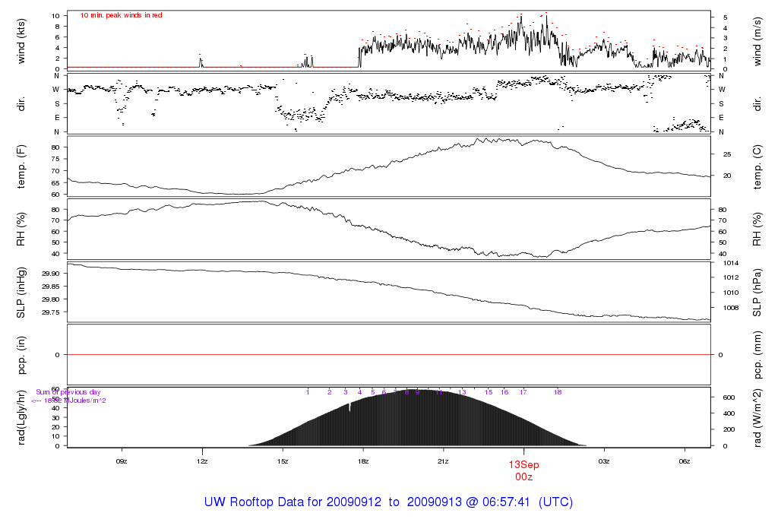Click the 21z time tick label
The image size is (778, 532).
tap(443, 461)
